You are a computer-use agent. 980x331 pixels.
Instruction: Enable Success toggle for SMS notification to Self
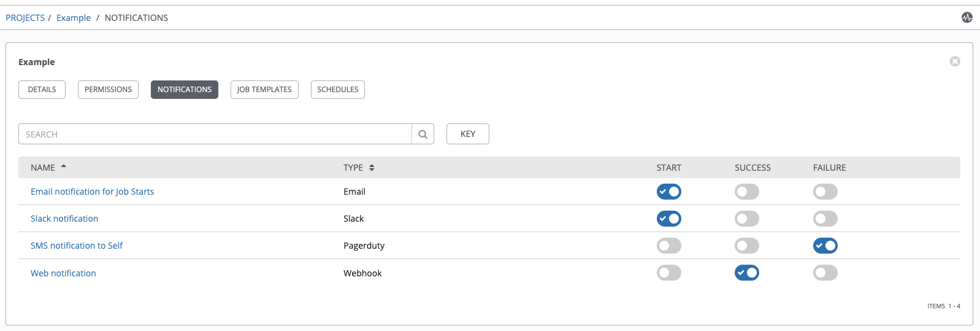point(747,246)
